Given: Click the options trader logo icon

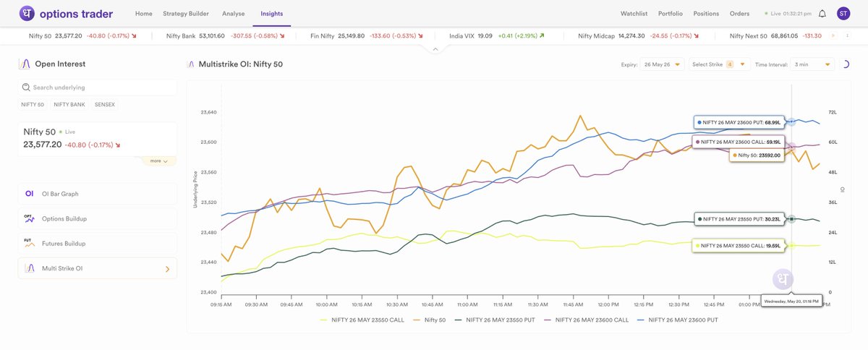Looking at the screenshot, I should (27, 13).
